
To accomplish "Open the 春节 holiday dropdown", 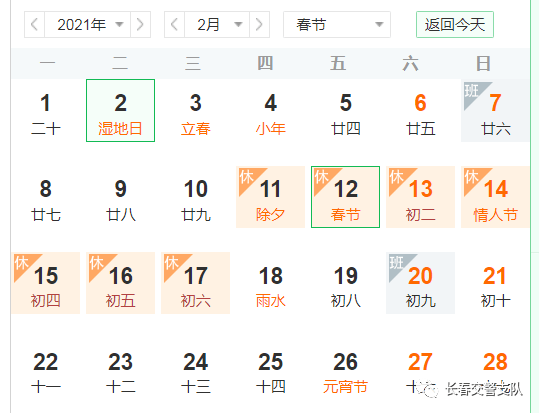I will 337,24.
